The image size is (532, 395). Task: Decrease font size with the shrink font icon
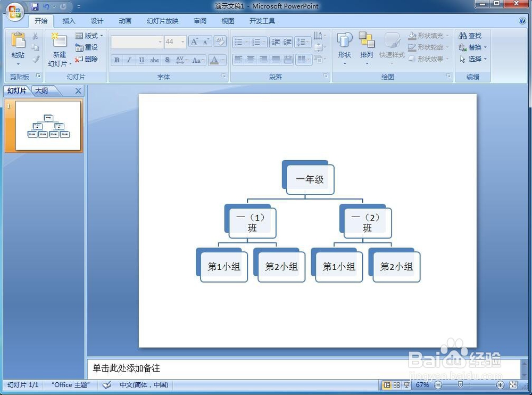pos(206,42)
